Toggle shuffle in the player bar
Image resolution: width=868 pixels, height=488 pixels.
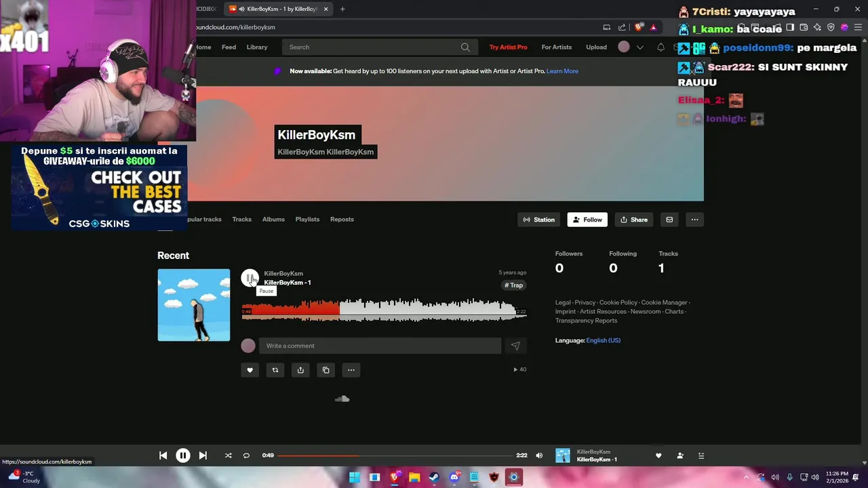(228, 455)
